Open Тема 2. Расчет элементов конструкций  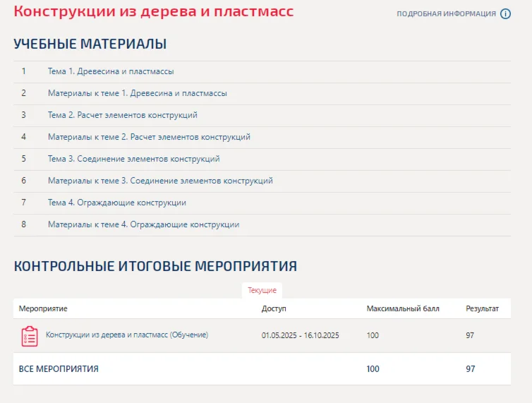123,115
